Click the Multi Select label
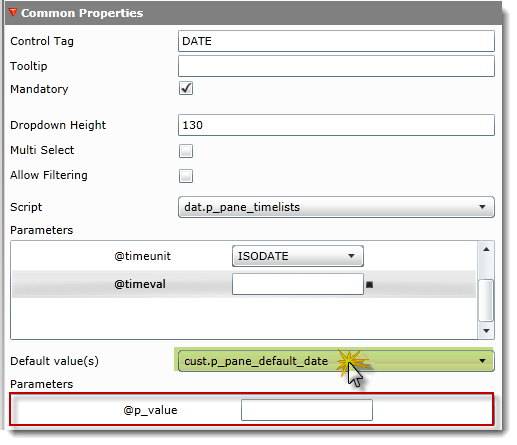 tap(42, 150)
